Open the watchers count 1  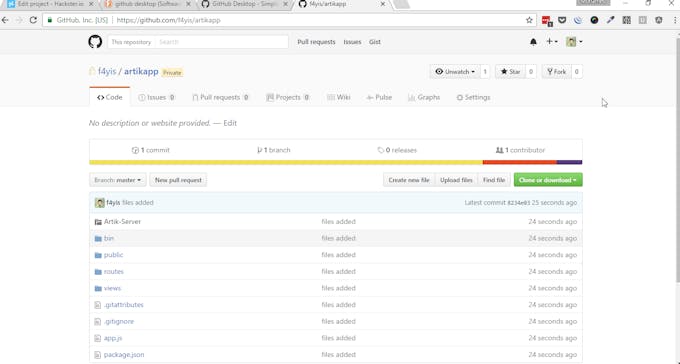click(x=485, y=72)
